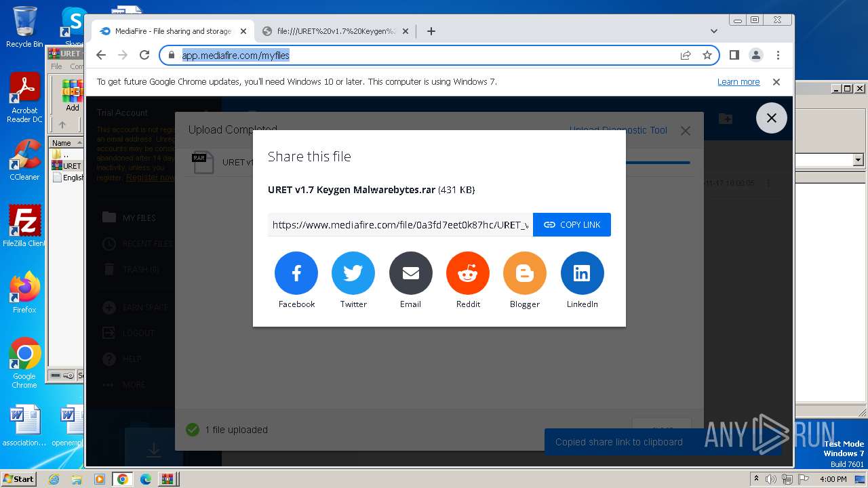Reload the MediaFire page

[x=144, y=55]
